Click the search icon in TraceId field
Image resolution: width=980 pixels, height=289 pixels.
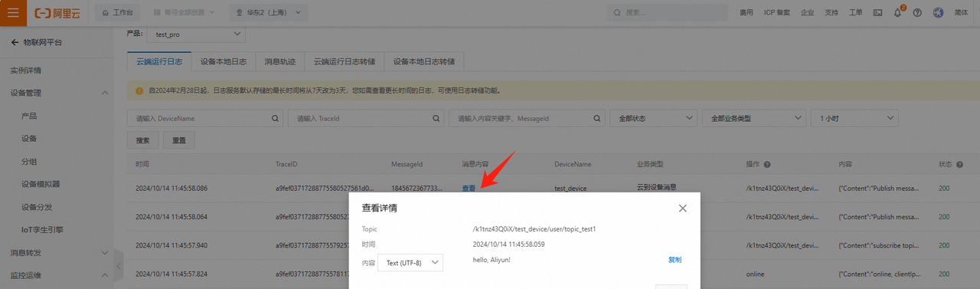tap(436, 119)
